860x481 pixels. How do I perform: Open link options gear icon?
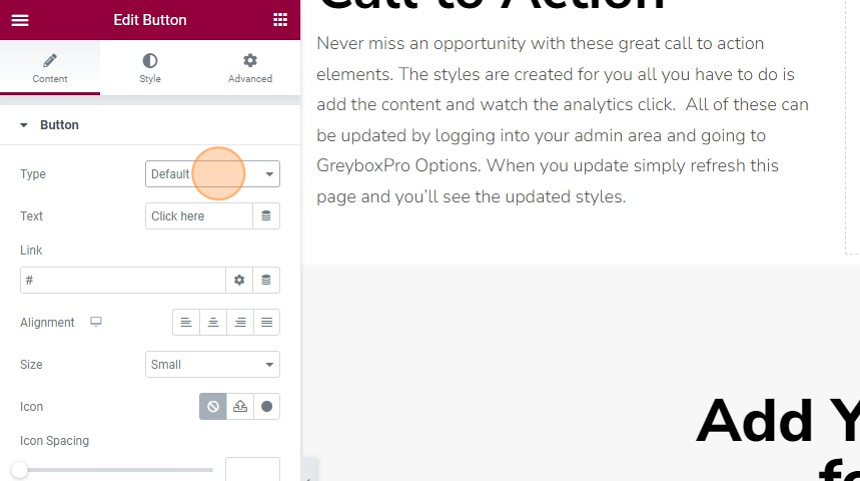point(239,280)
